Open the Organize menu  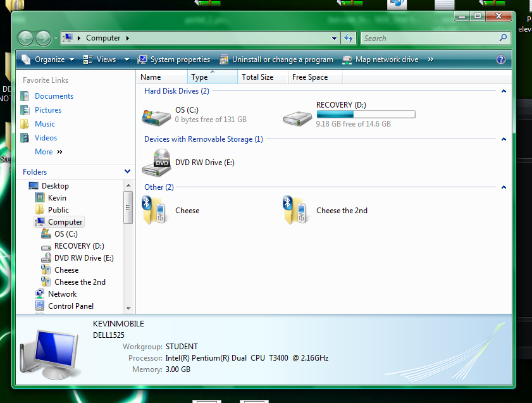48,59
